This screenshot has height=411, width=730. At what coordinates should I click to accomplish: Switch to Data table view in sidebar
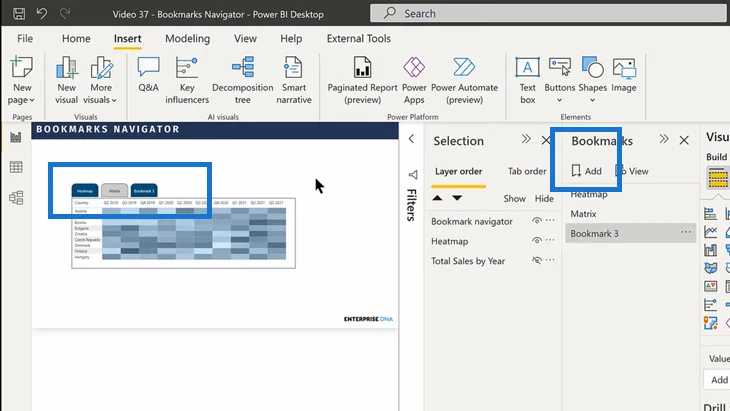click(x=16, y=167)
